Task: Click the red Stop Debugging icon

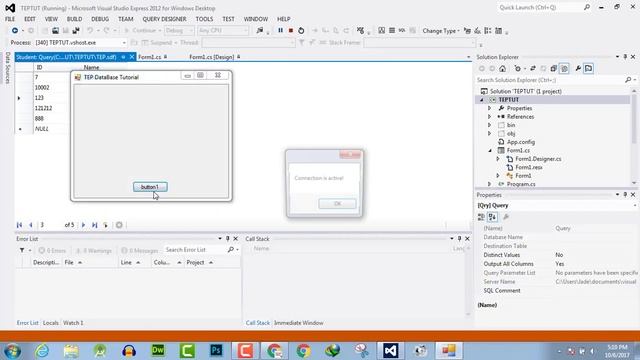Action: (x=291, y=31)
